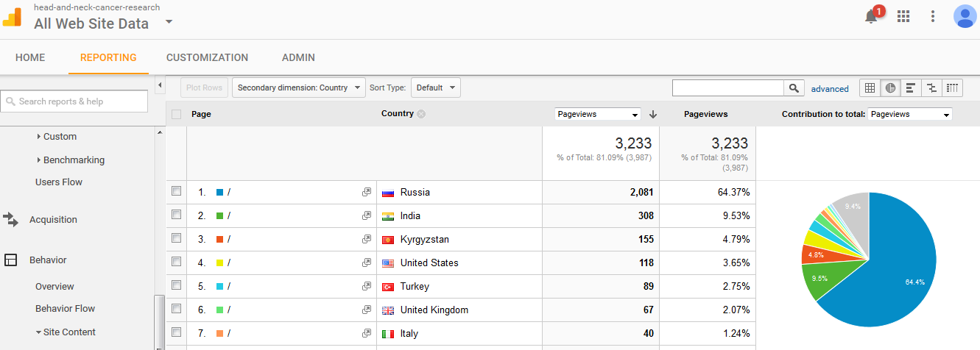Viewport: 980px width, 350px height.
Task: Click the head-and-neck-cancer-research property name
Action: tap(96, 7)
